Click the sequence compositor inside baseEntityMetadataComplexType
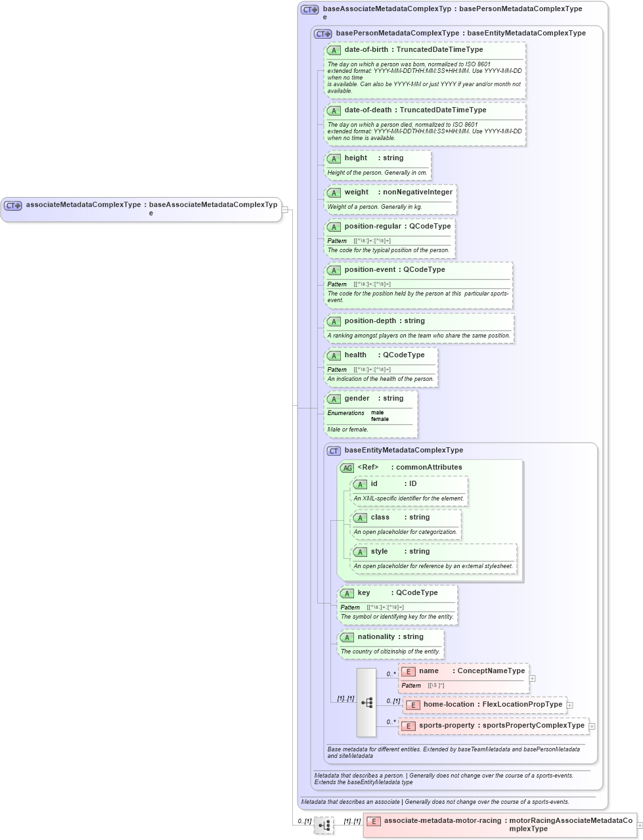Screen dimensions: 643x840 tap(367, 703)
